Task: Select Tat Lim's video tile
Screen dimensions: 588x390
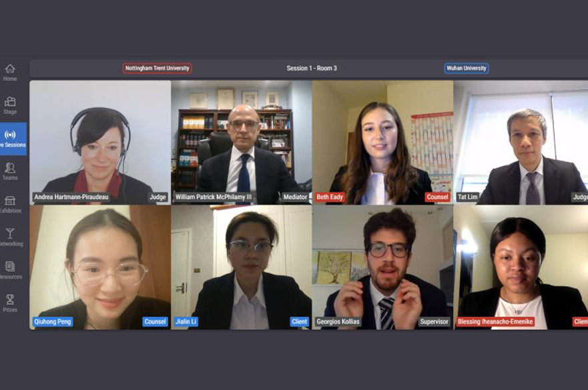Action: coord(521,143)
